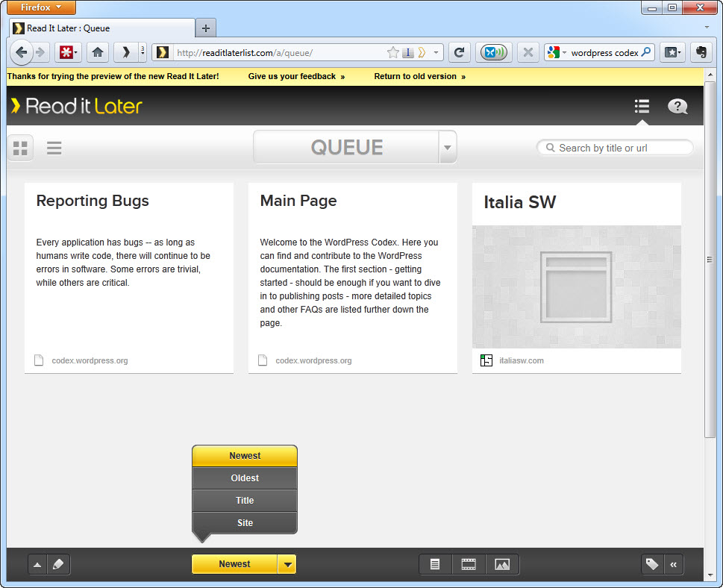Click the QUEUE section title button
This screenshot has width=723, height=588.
346,148
